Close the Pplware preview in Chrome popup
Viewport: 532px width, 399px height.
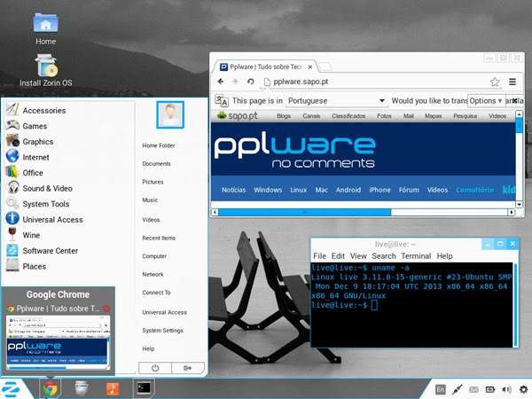pyautogui.click(x=106, y=309)
